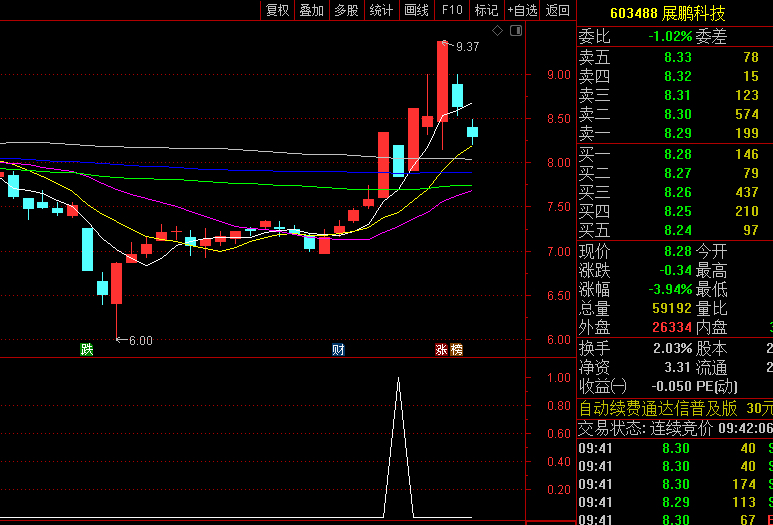The image size is (773, 525).
Task: Click the 6.00 low price label
Action: [x=141, y=341]
